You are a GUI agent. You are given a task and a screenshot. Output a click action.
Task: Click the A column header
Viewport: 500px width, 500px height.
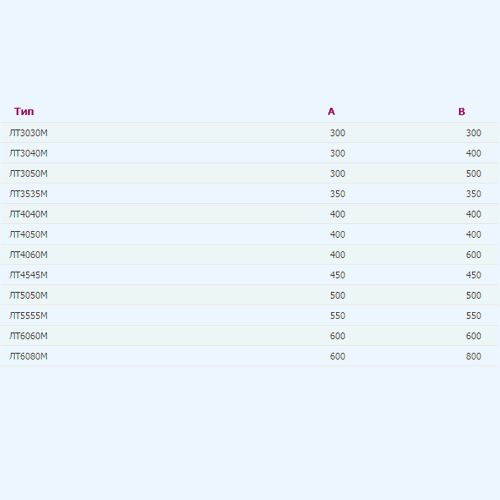pyautogui.click(x=331, y=111)
